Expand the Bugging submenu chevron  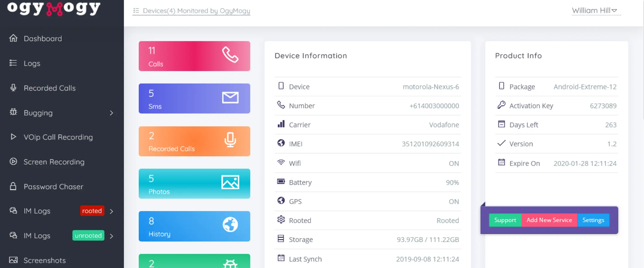pyautogui.click(x=111, y=113)
